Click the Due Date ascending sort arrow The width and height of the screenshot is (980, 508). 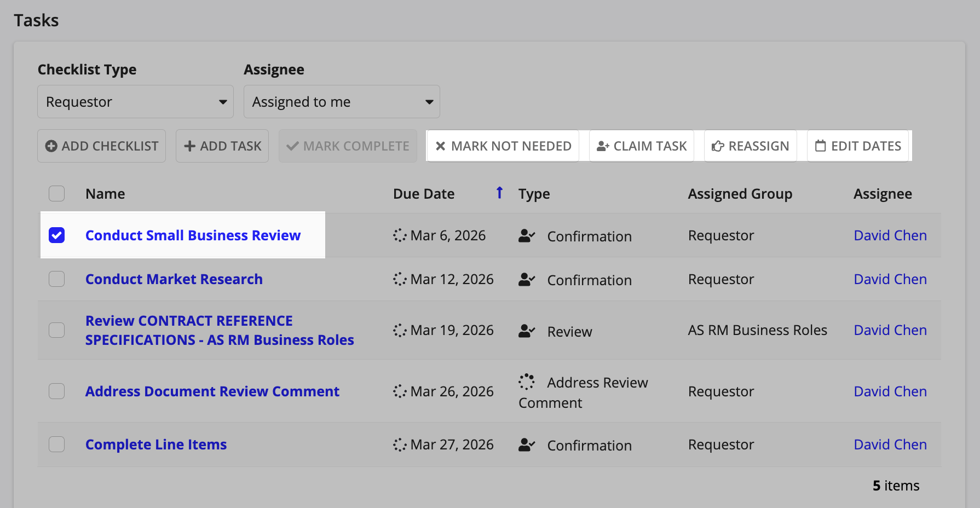click(x=499, y=193)
